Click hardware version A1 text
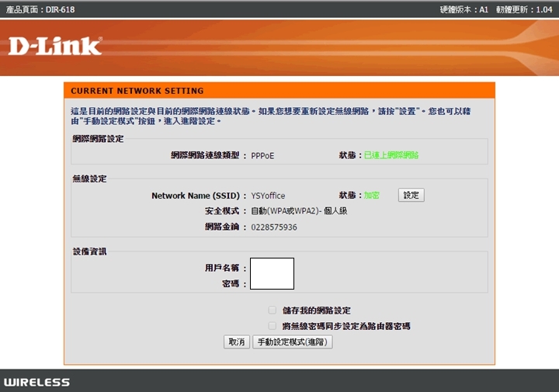Screen dimensions: 559x392 (464, 9)
